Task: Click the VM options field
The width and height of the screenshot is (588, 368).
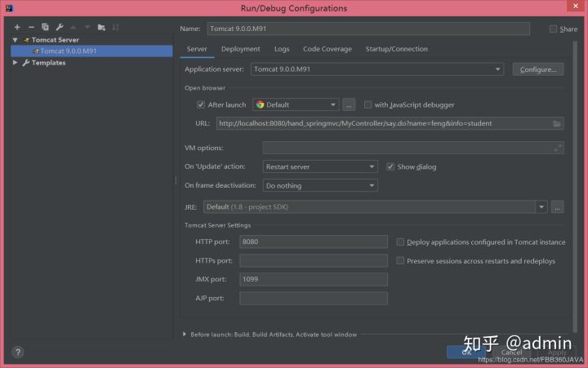Action: 413,148
